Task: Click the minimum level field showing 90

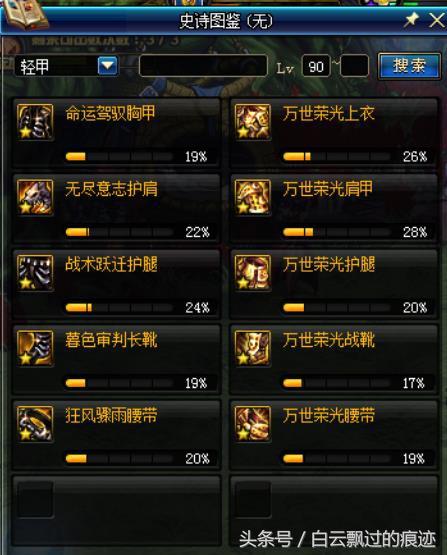Action: click(x=316, y=66)
